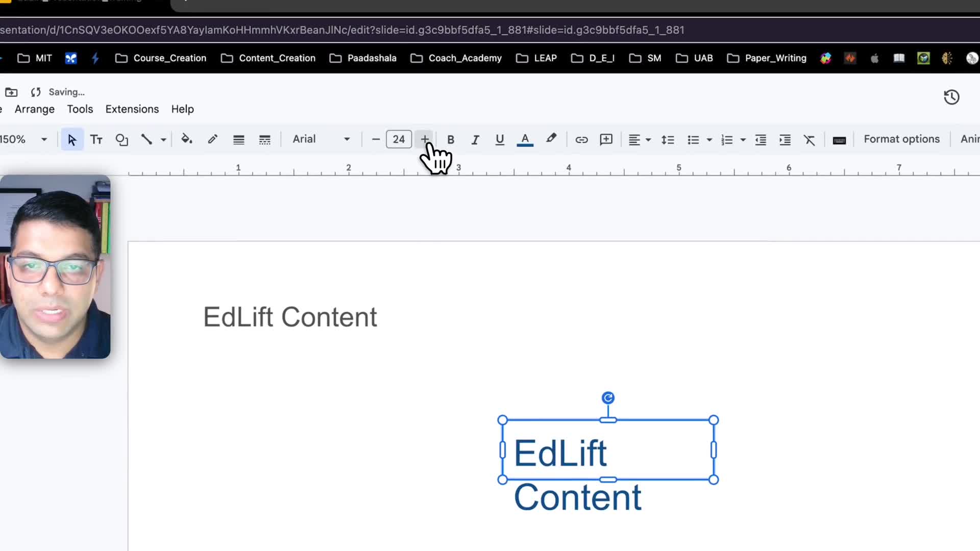Click the highlight color marker icon
This screenshot has height=551, width=980.
[x=551, y=139]
